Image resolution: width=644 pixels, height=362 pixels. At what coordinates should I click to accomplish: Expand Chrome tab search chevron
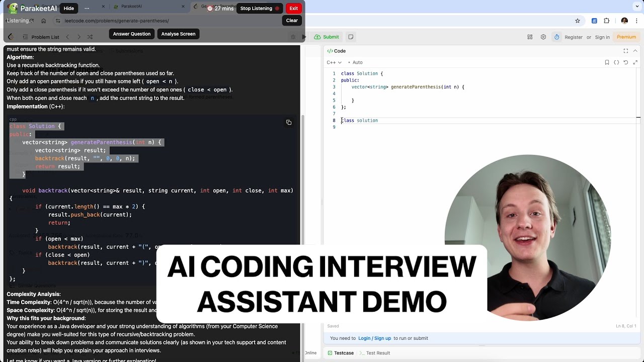click(x=636, y=6)
